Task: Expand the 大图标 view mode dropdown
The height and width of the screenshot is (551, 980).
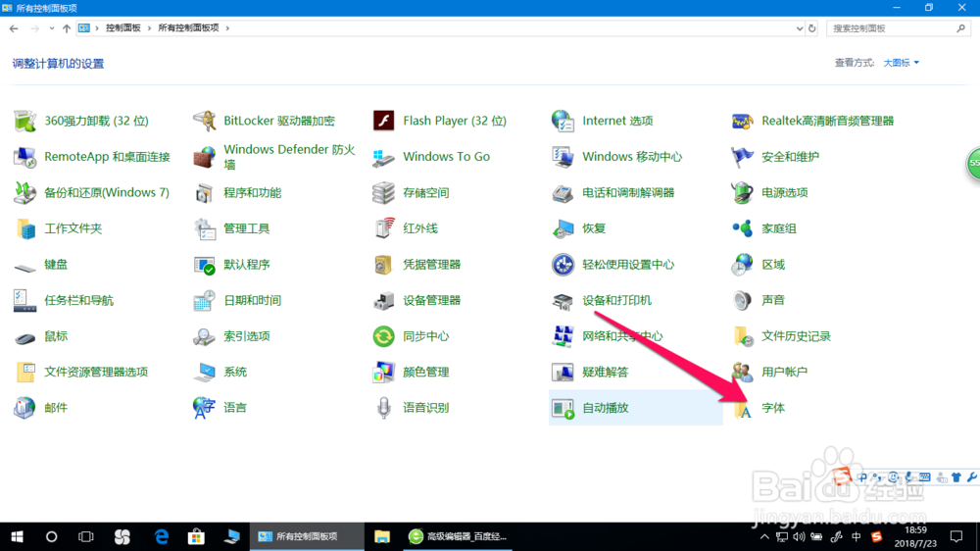Action: tap(902, 63)
